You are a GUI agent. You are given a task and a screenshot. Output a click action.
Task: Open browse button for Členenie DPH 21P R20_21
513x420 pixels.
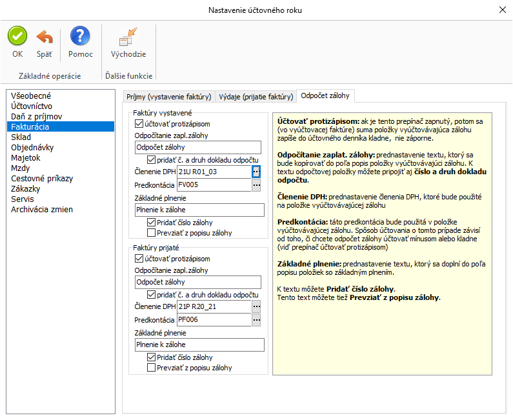pyautogui.click(x=256, y=306)
